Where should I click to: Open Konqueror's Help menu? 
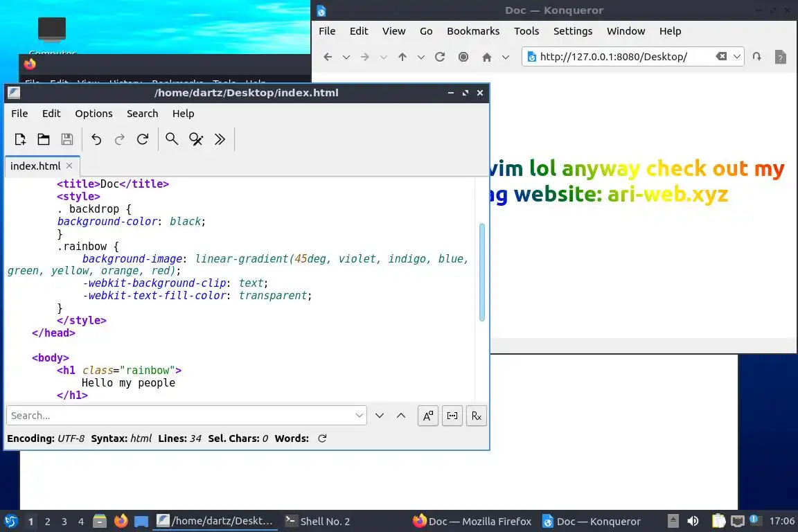[x=671, y=31]
